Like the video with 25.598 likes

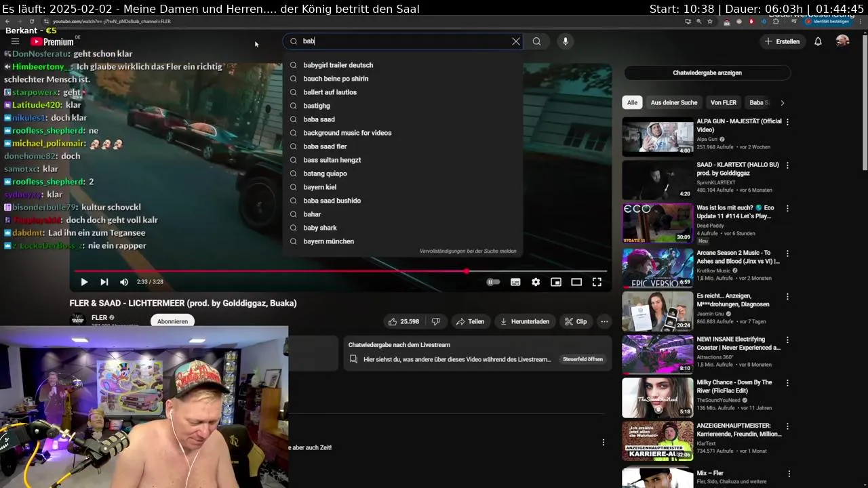(x=403, y=321)
